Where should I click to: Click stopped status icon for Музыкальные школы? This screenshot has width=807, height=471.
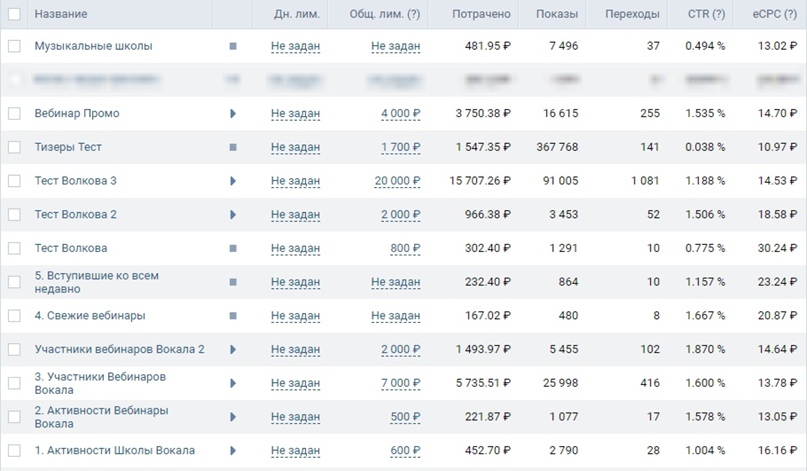[233, 46]
